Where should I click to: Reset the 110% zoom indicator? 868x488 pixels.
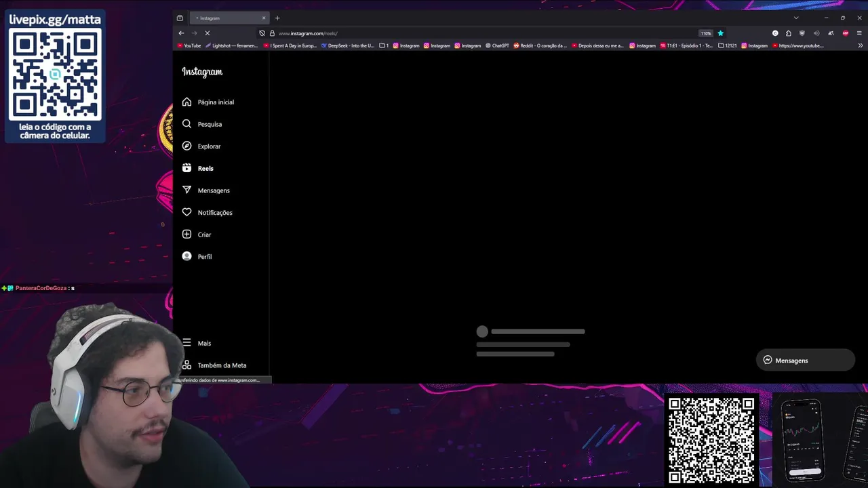click(706, 33)
